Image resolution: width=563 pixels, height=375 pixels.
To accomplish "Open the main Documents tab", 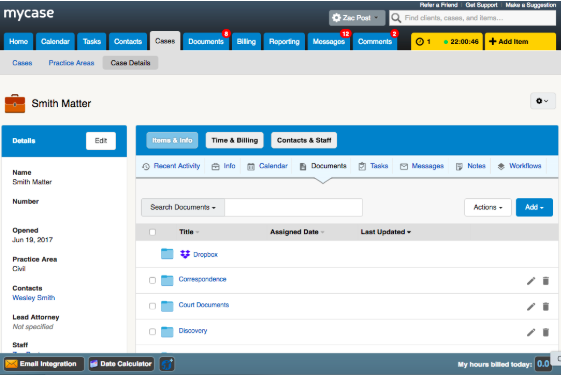I will (x=206, y=42).
